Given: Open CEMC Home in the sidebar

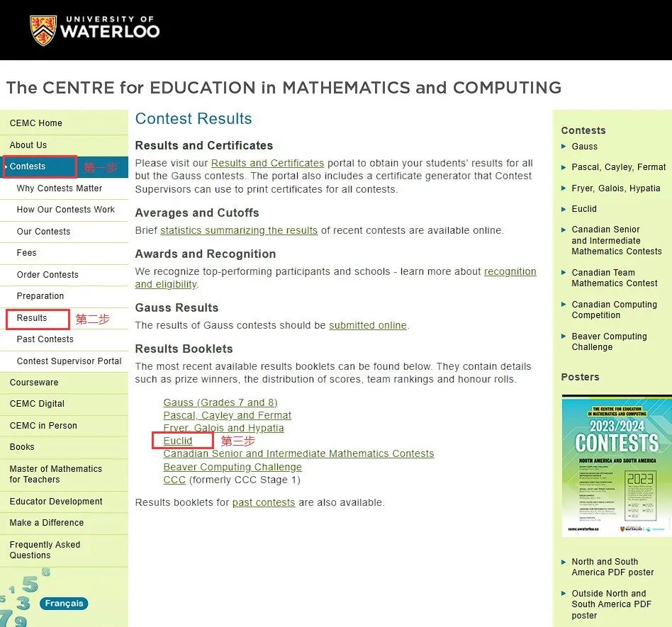Looking at the screenshot, I should point(36,123).
